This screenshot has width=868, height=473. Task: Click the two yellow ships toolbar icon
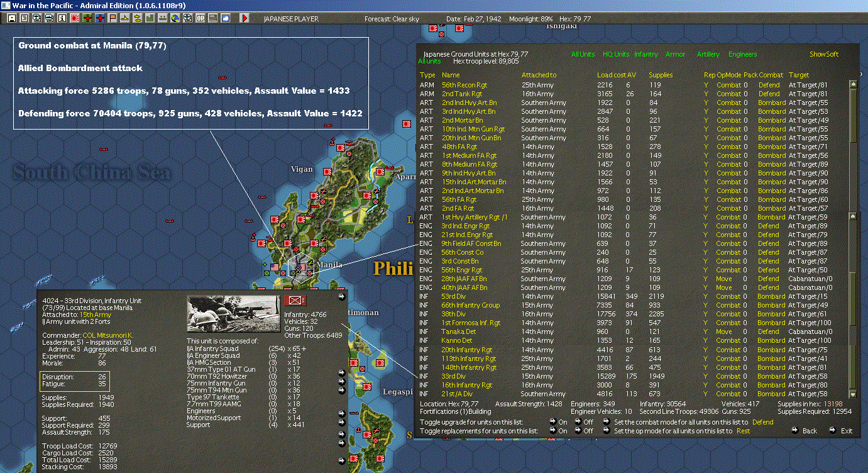pyautogui.click(x=138, y=18)
